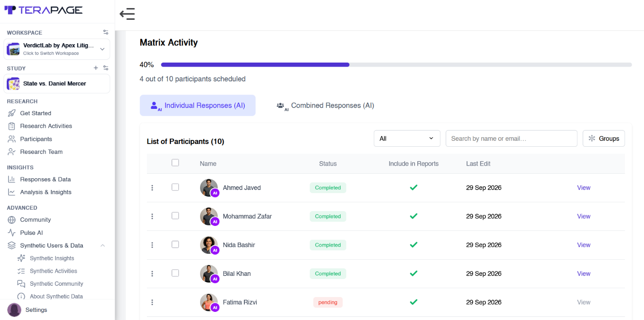Screen dimensions: 644x320
Task: Collapse sidebar with the arrow-lines icon
Action: (127, 14)
